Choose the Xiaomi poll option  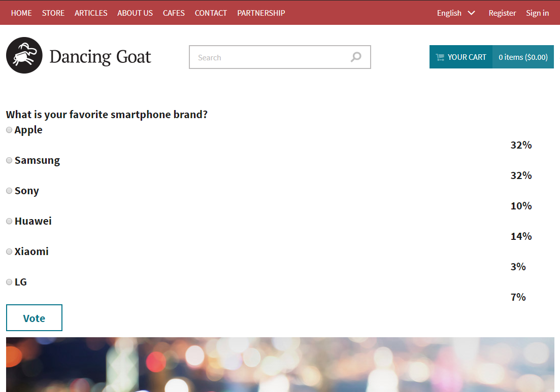[x=9, y=252]
